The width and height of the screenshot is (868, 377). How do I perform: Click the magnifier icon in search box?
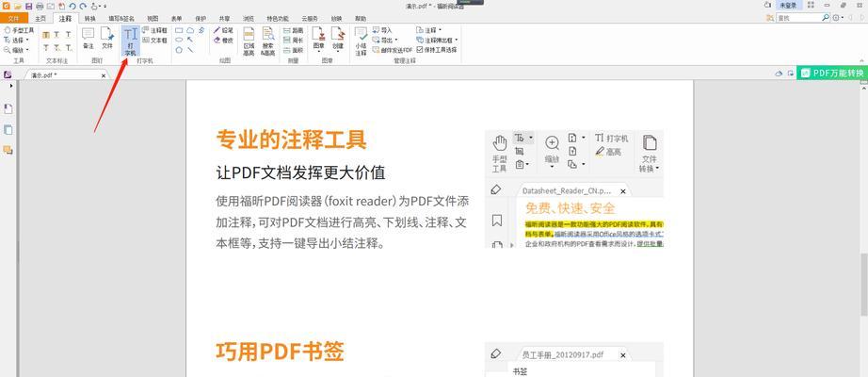826,18
